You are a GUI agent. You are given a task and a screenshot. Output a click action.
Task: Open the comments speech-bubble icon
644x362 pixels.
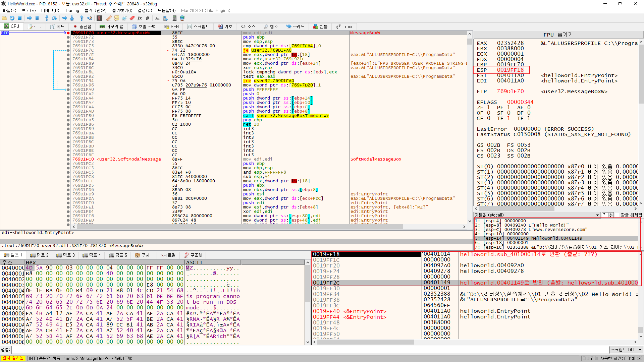click(117, 18)
